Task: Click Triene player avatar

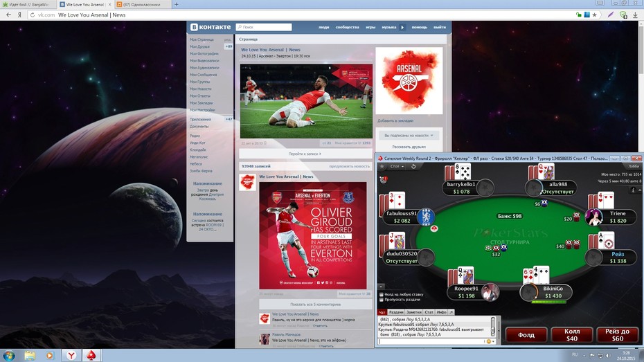Action: tap(593, 217)
